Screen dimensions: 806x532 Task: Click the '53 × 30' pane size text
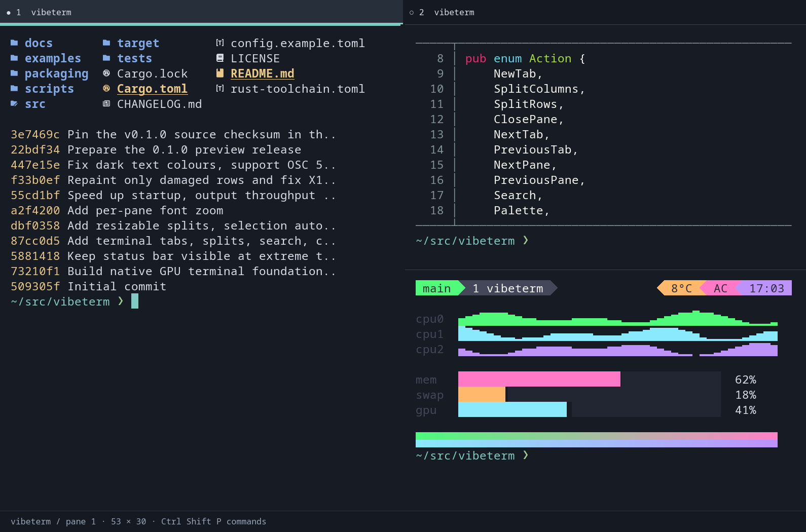click(129, 521)
